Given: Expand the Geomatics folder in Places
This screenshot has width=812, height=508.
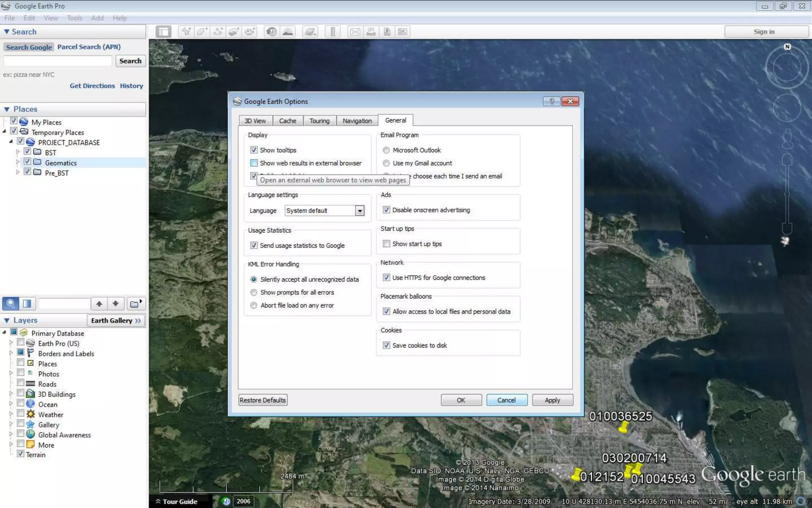Looking at the screenshot, I should pos(18,162).
